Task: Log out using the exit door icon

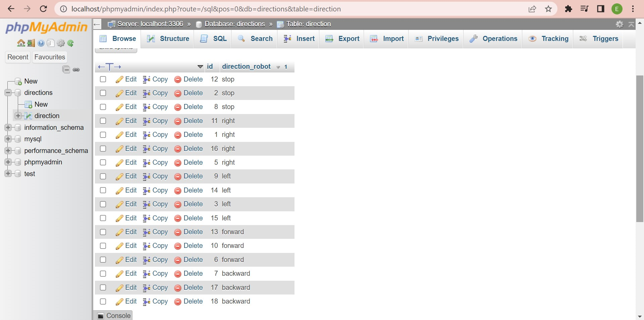Action: (31, 43)
